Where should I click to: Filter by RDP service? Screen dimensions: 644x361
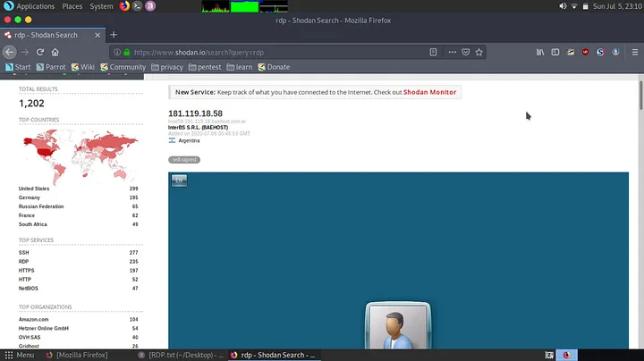[24, 262]
